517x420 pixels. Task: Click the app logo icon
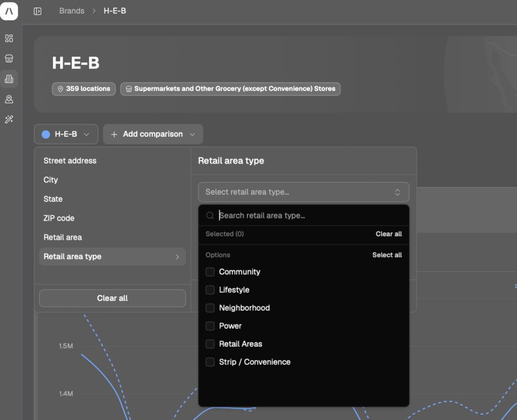coord(9,11)
